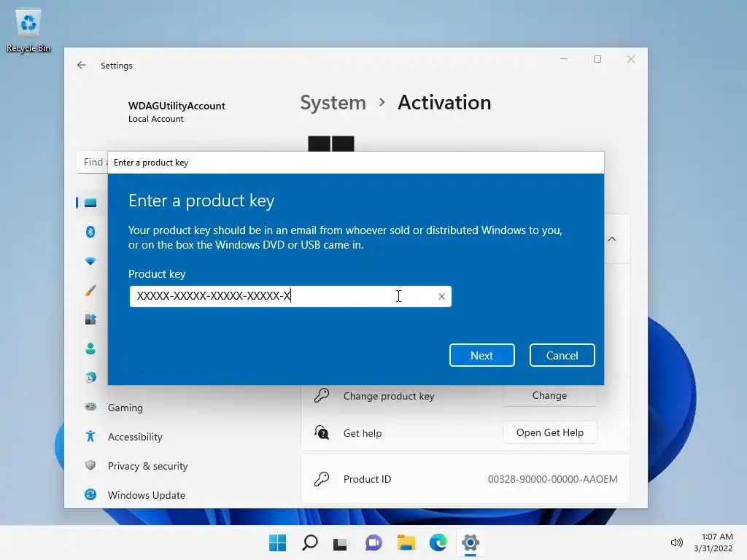Close the Settings window
This screenshot has height=560, width=747.
631,59
